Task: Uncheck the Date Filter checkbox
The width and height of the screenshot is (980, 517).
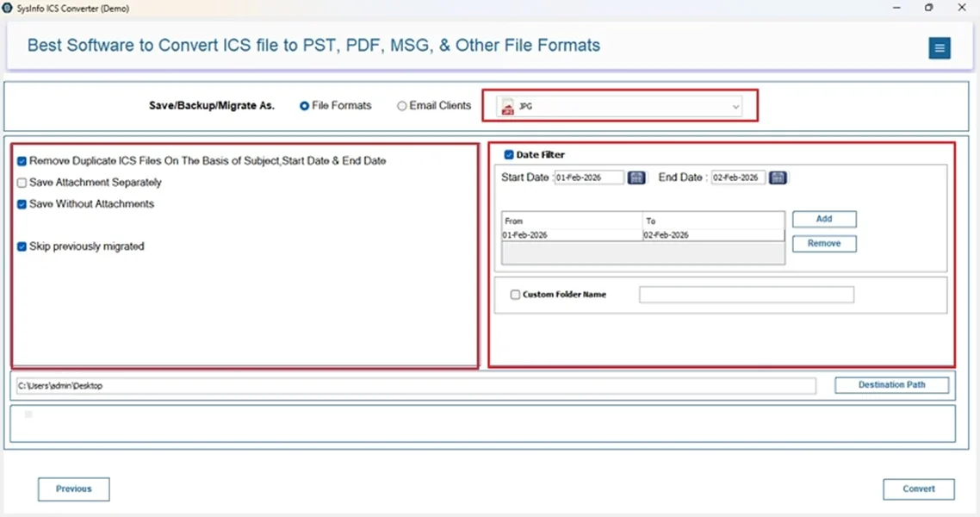Action: coord(508,154)
